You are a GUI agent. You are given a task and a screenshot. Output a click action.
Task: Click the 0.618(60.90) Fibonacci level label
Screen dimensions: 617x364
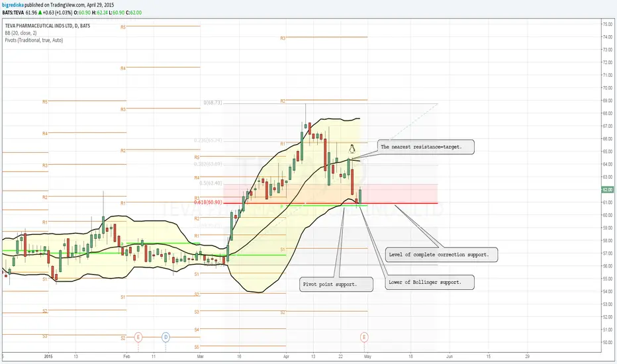click(208, 203)
